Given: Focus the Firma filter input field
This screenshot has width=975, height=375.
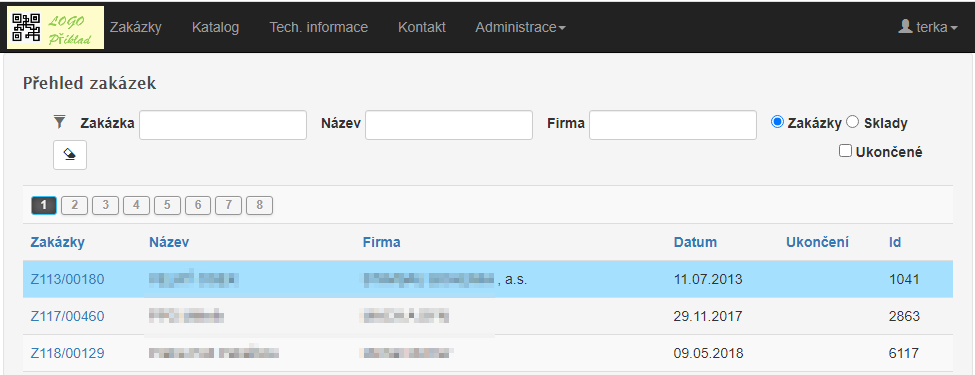Looking at the screenshot, I should (673, 125).
